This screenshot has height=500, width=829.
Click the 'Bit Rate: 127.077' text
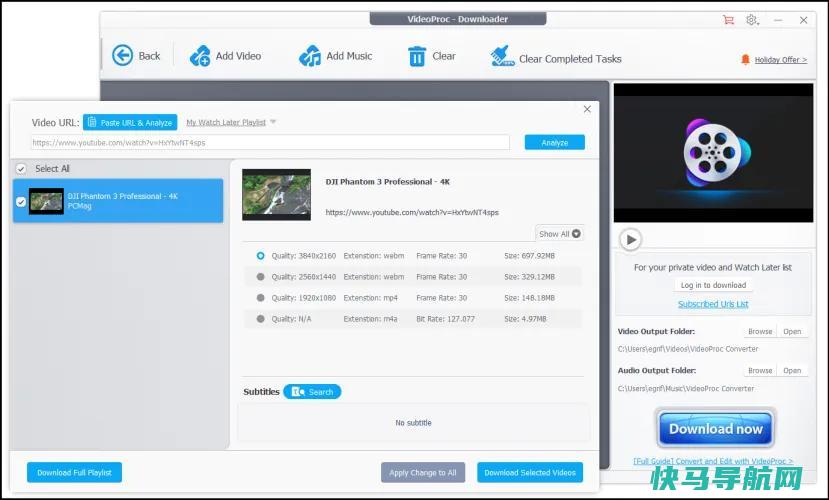point(445,319)
